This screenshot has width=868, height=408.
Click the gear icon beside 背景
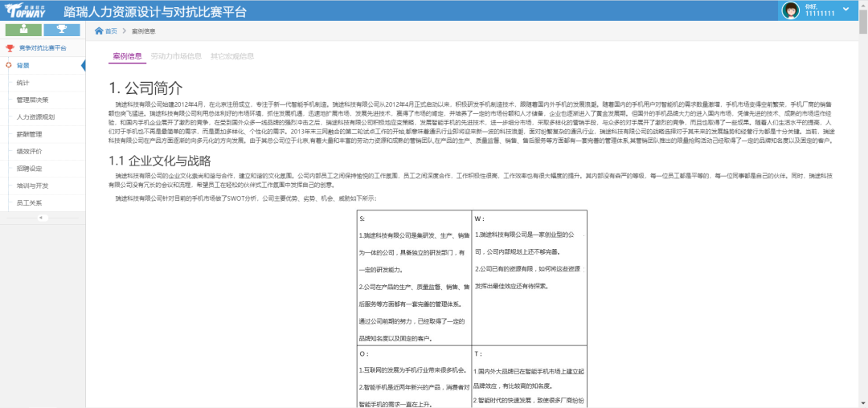[x=9, y=65]
